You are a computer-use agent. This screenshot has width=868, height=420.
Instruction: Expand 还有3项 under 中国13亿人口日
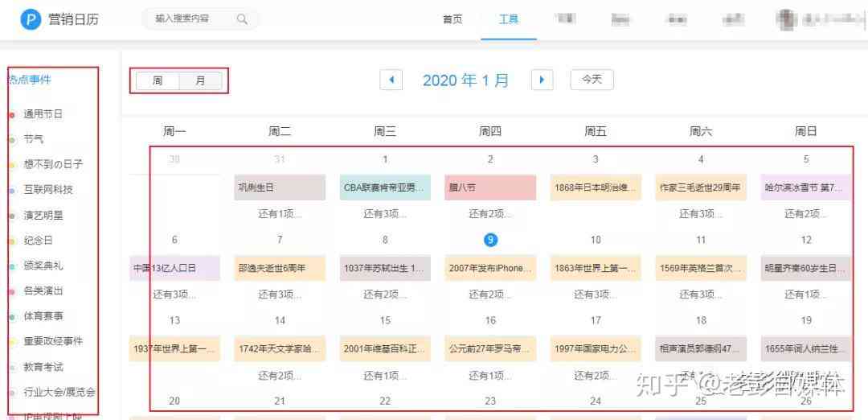click(x=175, y=294)
